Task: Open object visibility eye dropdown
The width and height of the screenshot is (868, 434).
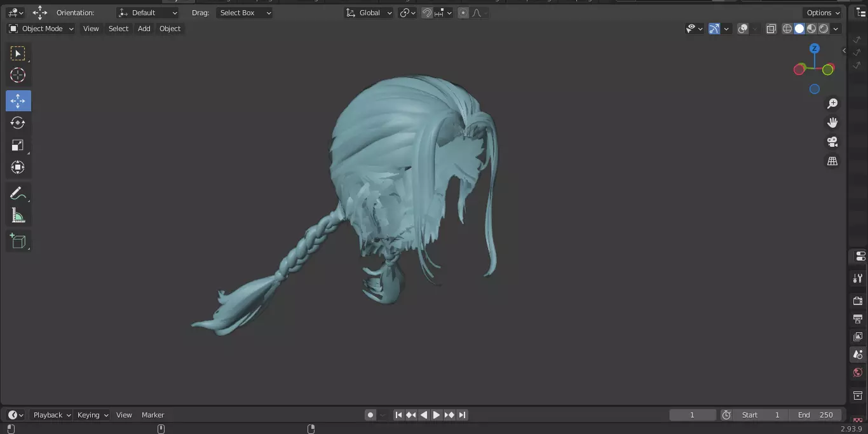Action: click(x=695, y=29)
